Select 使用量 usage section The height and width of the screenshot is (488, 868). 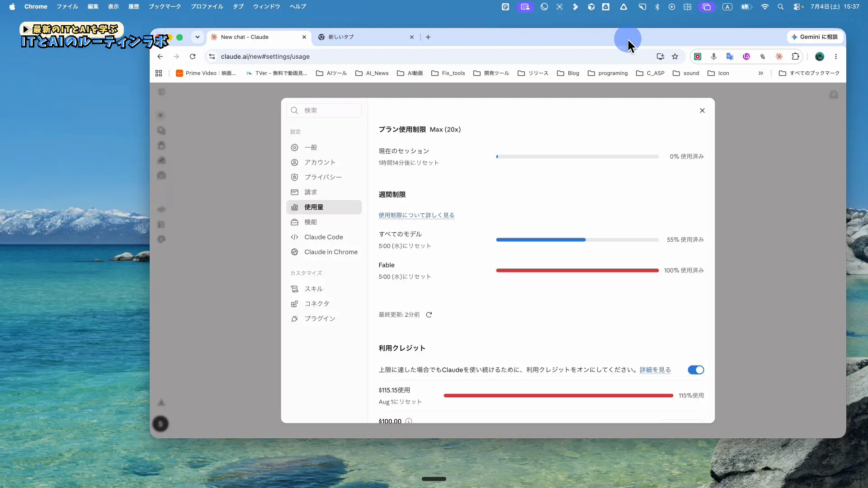point(324,207)
